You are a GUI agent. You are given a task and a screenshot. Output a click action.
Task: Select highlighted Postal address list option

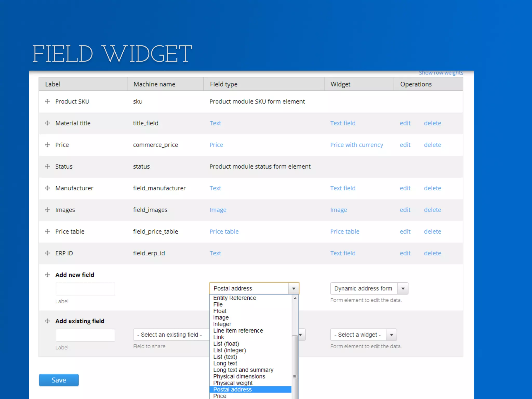(x=251, y=389)
